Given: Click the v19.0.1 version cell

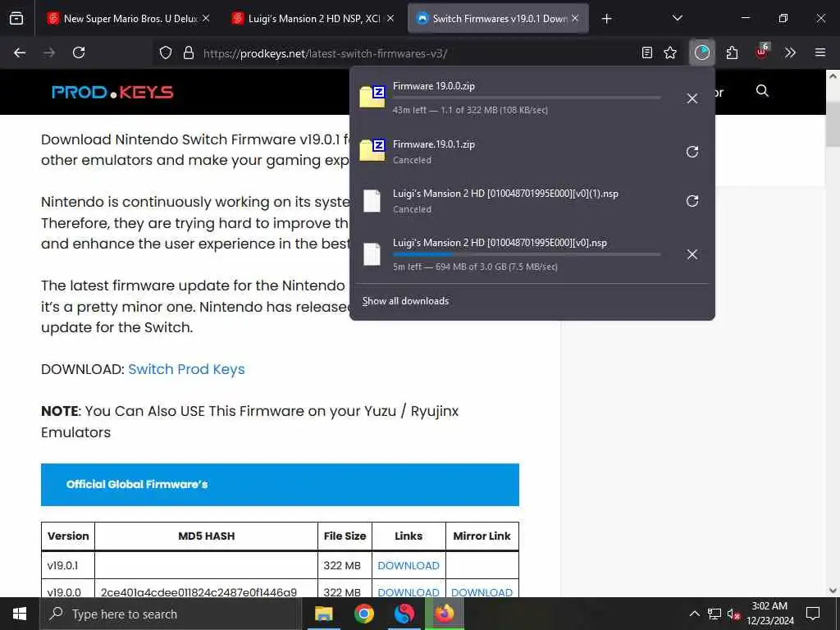Looking at the screenshot, I should point(68,566).
